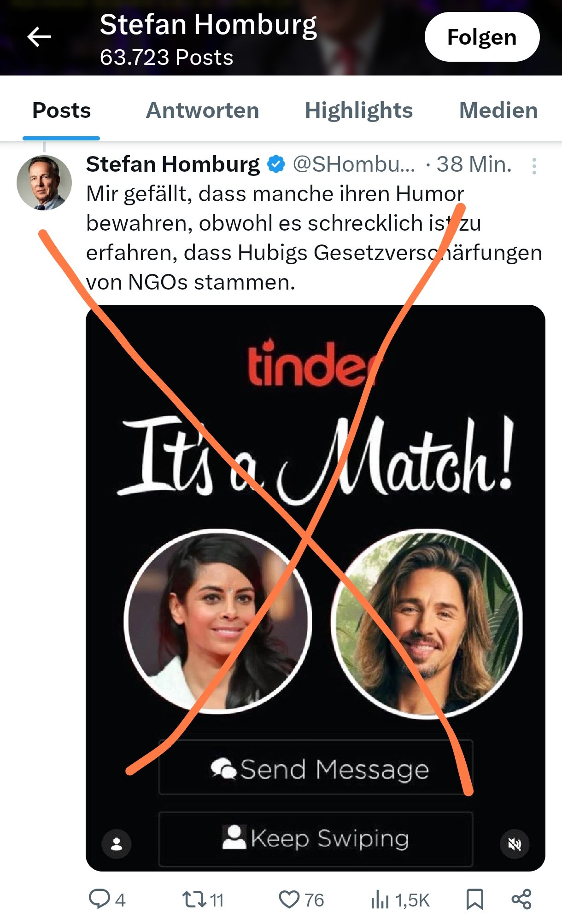Open Stefan Homburg's profile avatar
Image resolution: width=562 pixels, height=924 pixels.
[44, 183]
